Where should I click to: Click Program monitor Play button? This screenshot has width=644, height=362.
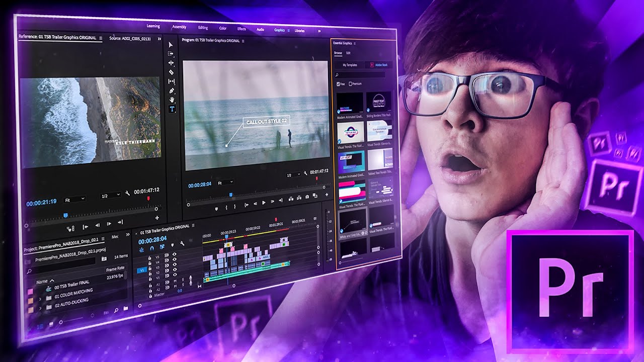click(264, 203)
